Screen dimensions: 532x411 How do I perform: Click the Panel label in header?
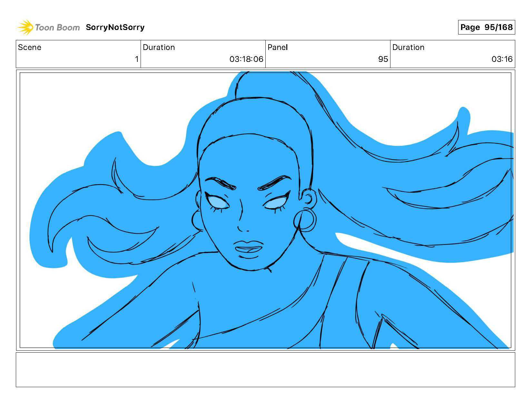pos(278,47)
